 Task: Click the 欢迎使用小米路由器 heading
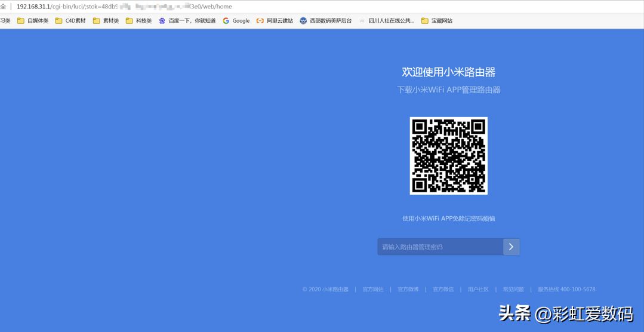pos(448,72)
